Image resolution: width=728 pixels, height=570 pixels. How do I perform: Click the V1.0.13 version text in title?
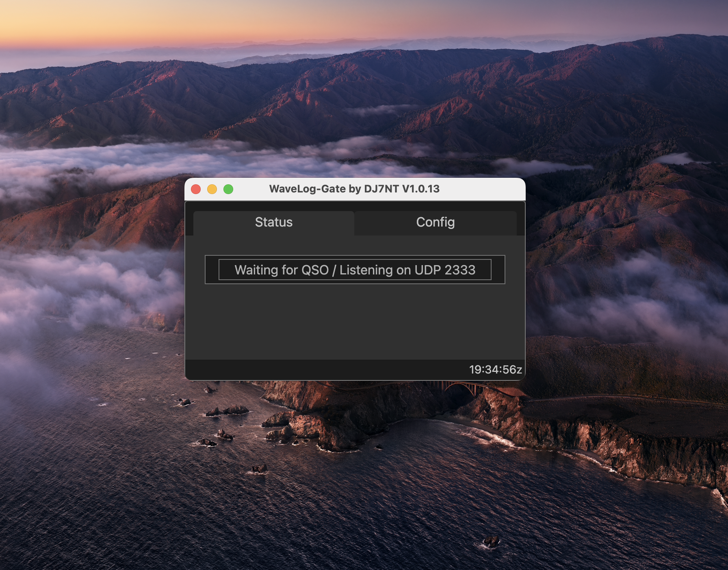tap(421, 189)
